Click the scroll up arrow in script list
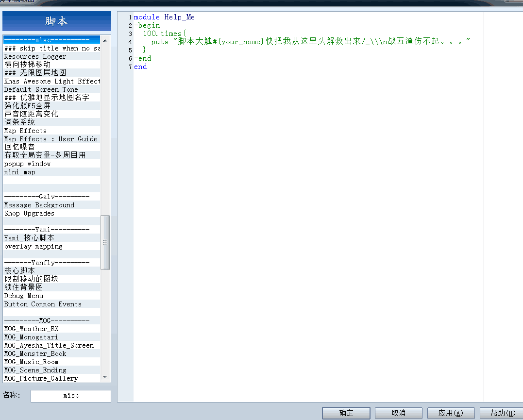The width and height of the screenshot is (523, 420). click(x=105, y=40)
